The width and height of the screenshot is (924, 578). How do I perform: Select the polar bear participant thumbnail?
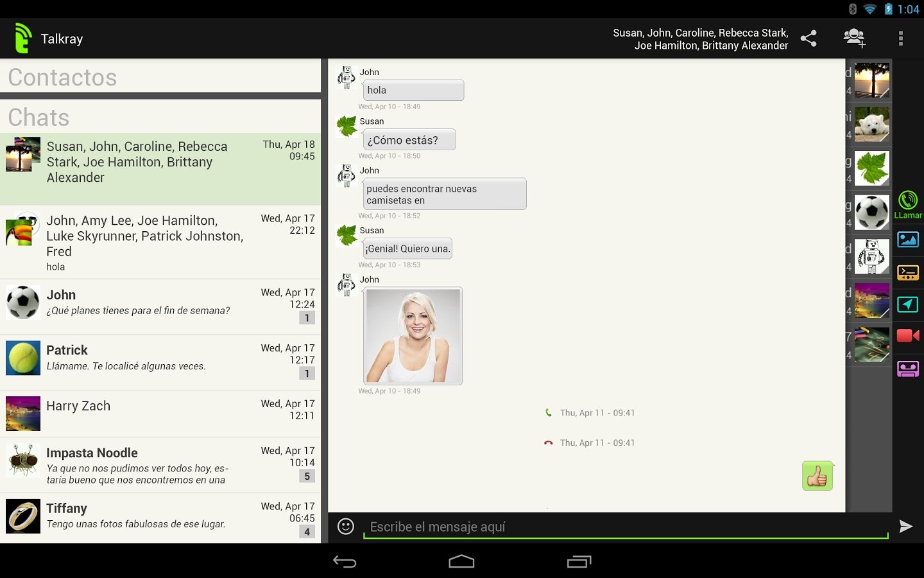pos(872,124)
